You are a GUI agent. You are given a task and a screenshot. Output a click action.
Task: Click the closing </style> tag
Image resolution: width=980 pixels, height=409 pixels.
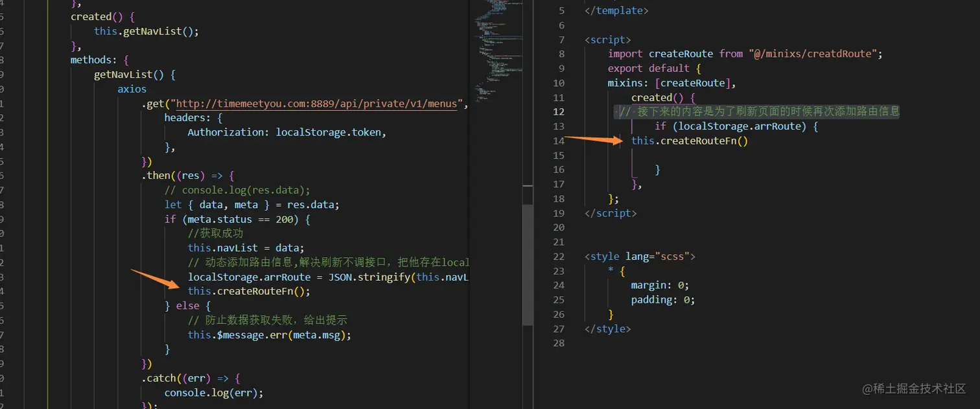[x=607, y=329]
